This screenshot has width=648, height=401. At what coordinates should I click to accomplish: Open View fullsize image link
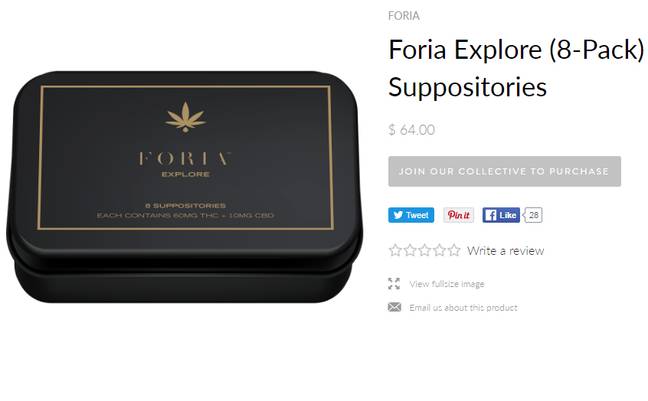pos(447,284)
